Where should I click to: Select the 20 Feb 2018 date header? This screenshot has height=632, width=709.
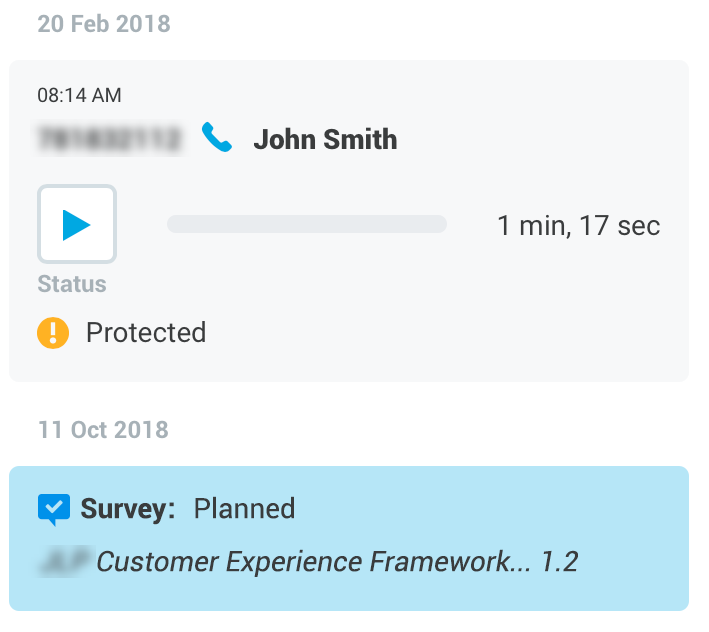pyautogui.click(x=104, y=24)
